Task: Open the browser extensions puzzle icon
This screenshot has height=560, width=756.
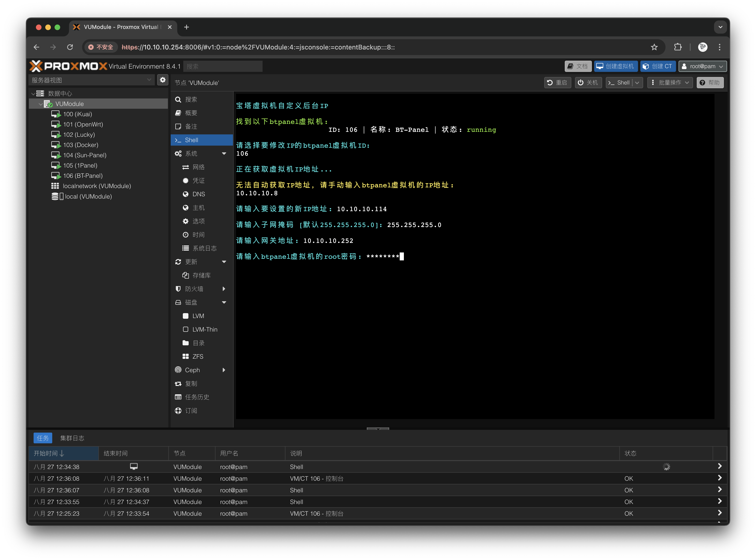Action: coord(678,47)
